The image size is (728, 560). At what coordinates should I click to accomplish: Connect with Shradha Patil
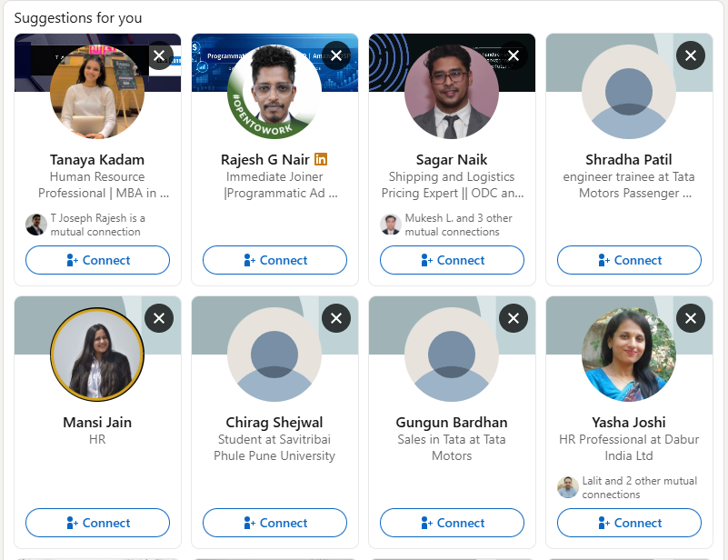tap(629, 260)
